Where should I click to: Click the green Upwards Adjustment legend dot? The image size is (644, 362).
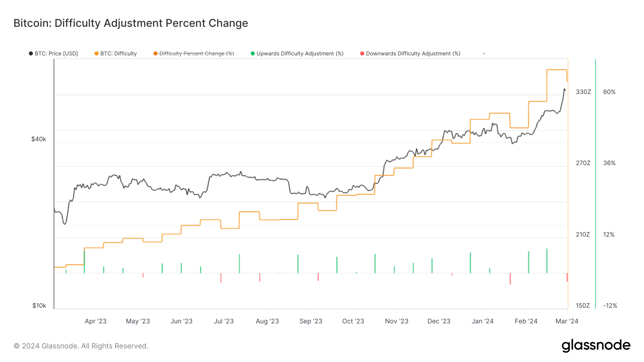[253, 54]
